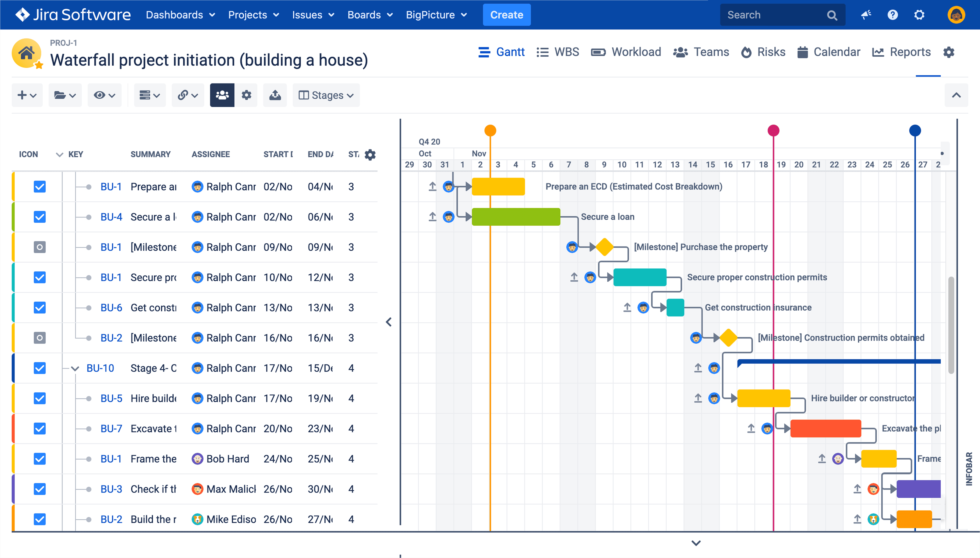The height and width of the screenshot is (558, 980).
Task: Open the INFOBAR side panel
Action: click(x=969, y=469)
